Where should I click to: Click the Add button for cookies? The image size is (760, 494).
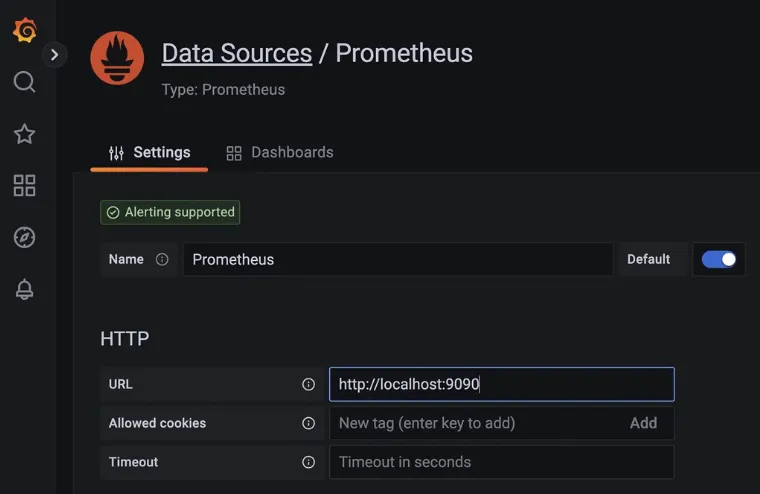pos(643,423)
